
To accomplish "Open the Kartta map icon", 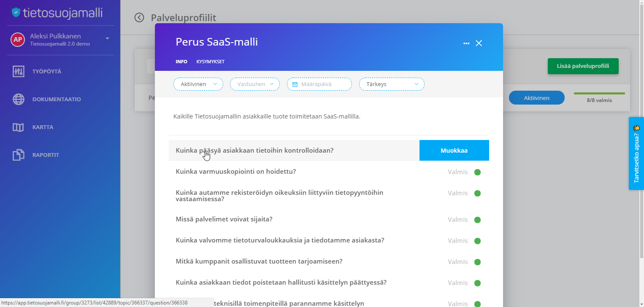I will [x=18, y=127].
